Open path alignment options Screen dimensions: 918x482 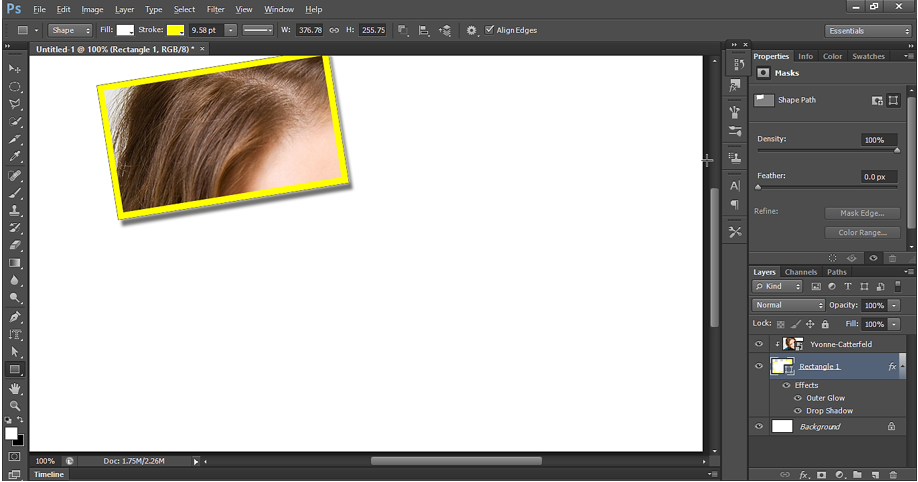[424, 30]
